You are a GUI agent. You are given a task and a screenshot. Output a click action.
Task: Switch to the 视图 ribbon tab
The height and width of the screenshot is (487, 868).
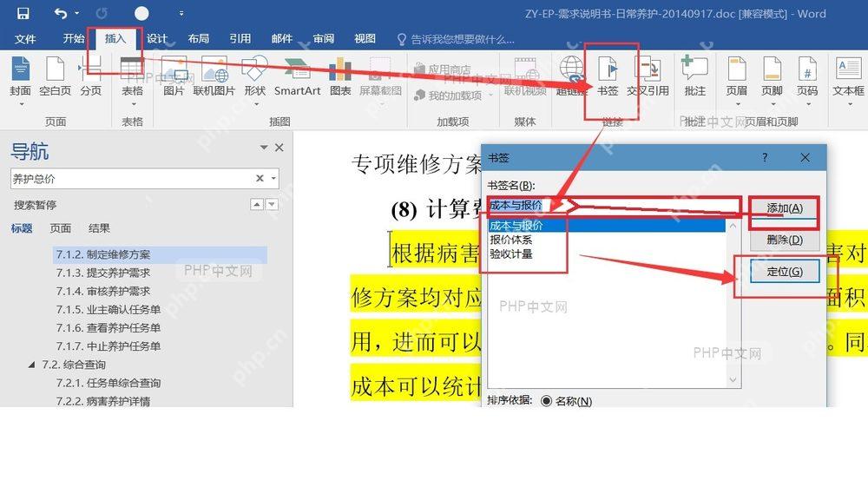click(365, 38)
